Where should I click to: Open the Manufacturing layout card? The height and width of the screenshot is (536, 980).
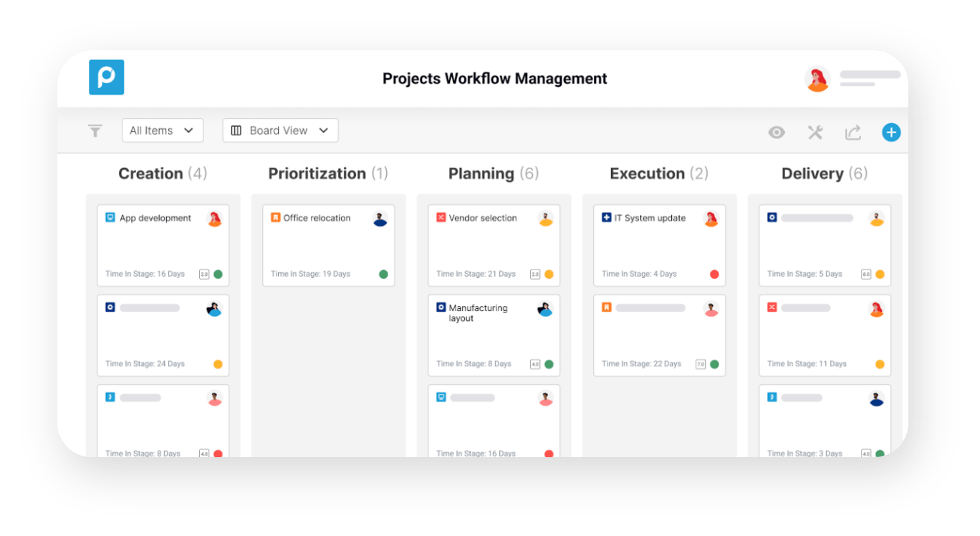point(494,335)
